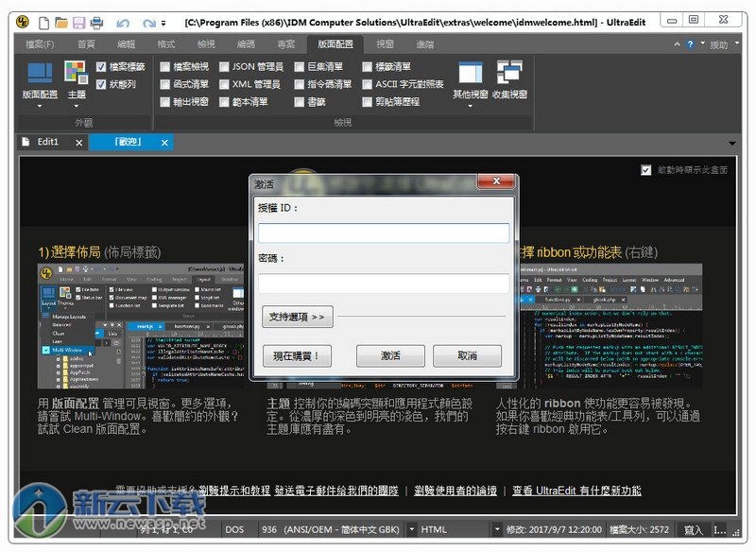Open the document tab list dropdown arrow
The height and width of the screenshot is (552, 756).
tap(732, 144)
